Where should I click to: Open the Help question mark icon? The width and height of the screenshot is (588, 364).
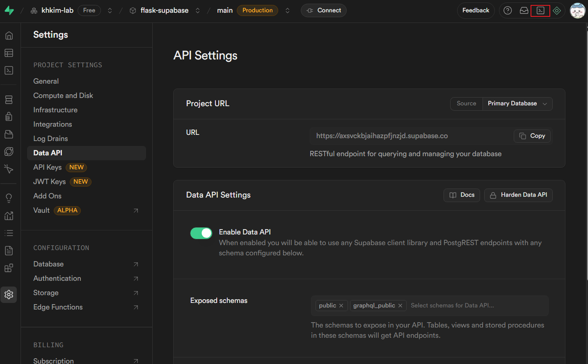(x=508, y=11)
